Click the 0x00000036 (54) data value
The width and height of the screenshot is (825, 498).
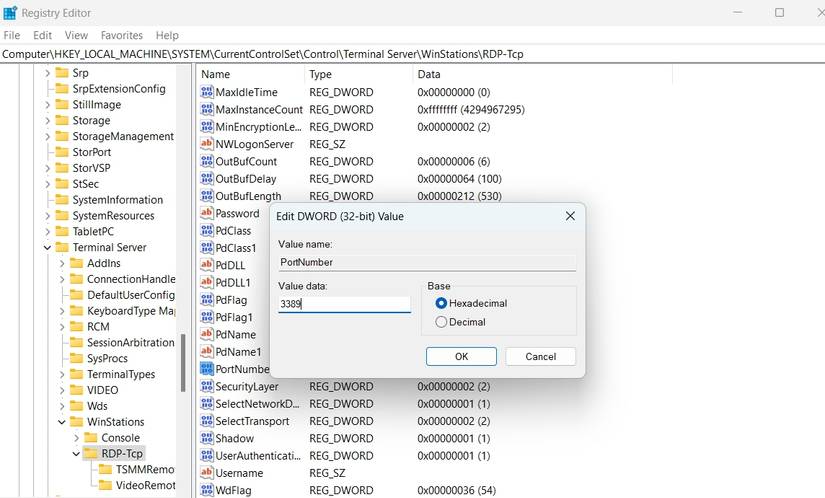[x=456, y=490]
